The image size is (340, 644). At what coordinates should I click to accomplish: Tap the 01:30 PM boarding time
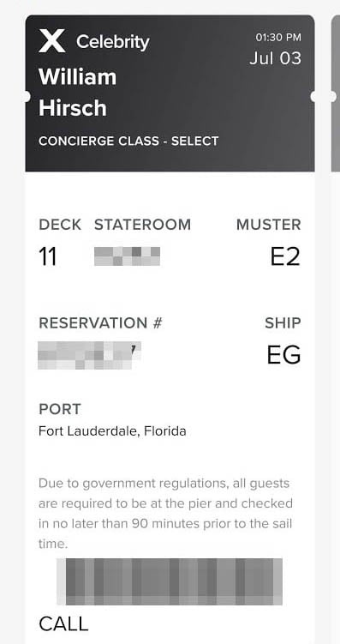coord(278,38)
